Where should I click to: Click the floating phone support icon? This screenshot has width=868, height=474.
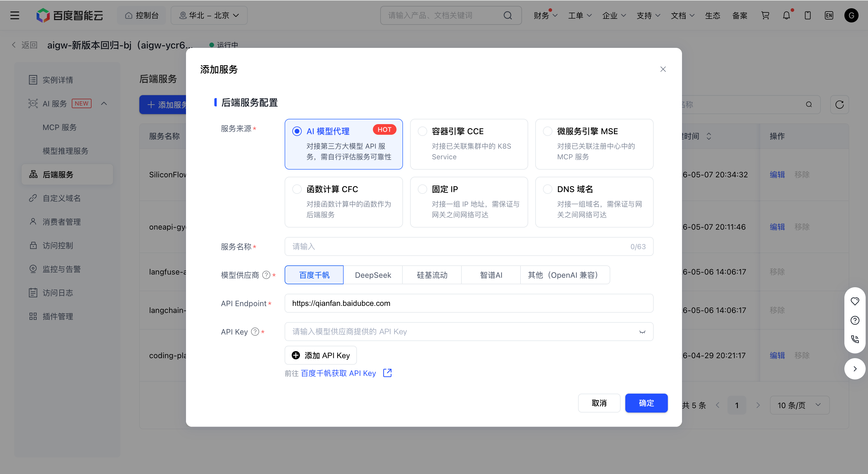(x=854, y=339)
